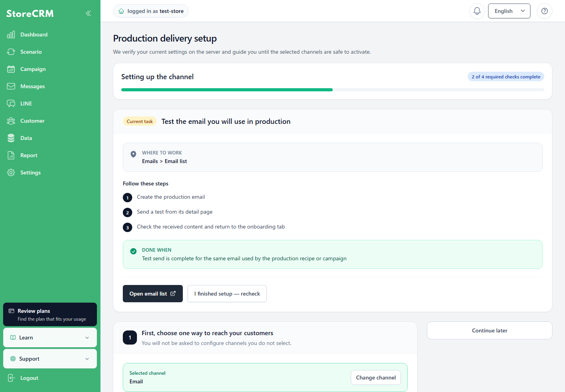Click the home icon beside logged in as test-store
Viewport: 565px width, 392px height.
(x=121, y=11)
